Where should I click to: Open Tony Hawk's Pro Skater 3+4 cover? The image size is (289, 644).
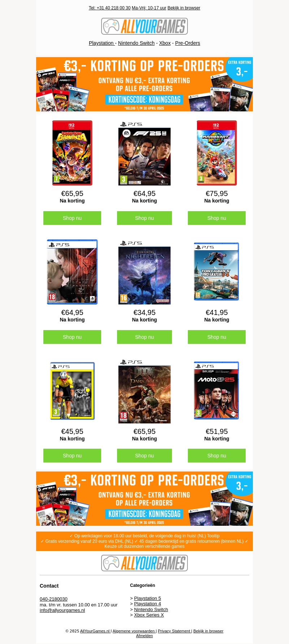click(217, 272)
